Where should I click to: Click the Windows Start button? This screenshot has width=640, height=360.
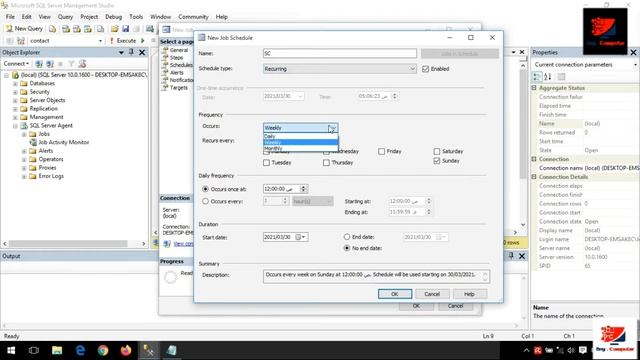[x=11, y=351]
